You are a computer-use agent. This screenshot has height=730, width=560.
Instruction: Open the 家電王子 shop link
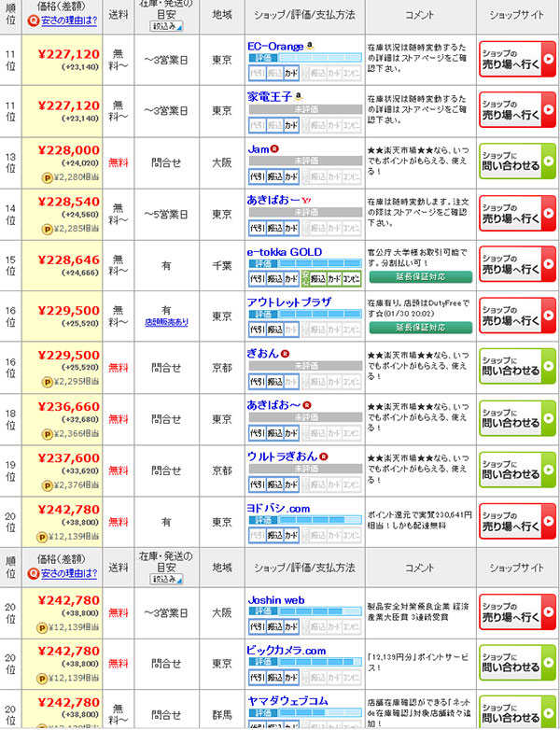[270, 97]
